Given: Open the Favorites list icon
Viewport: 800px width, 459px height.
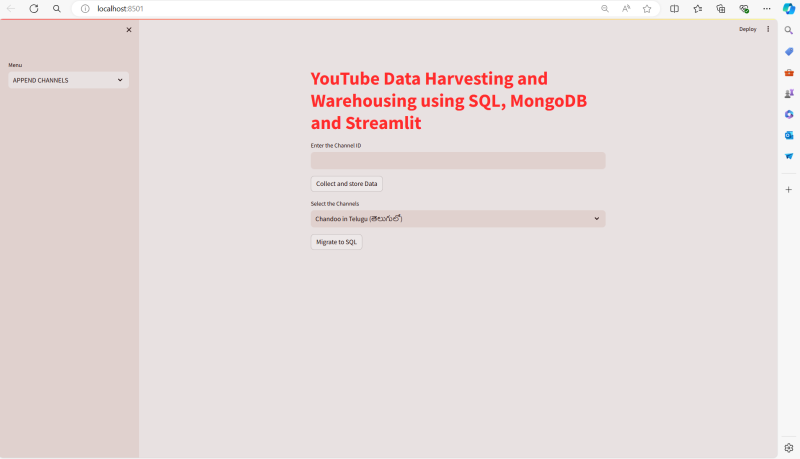Looking at the screenshot, I should (x=697, y=9).
